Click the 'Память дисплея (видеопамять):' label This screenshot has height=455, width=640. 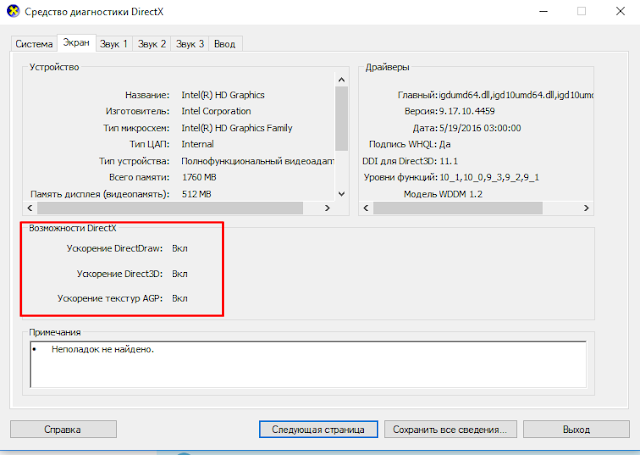pos(100,194)
